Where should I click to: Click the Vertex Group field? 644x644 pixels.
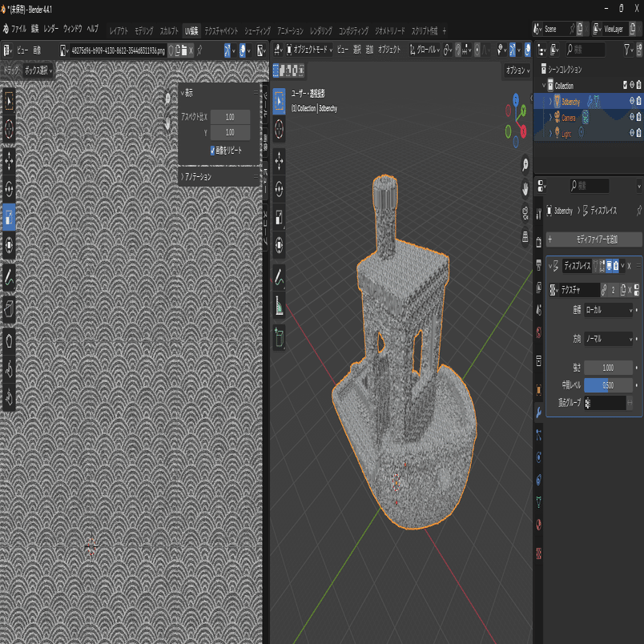(x=606, y=404)
